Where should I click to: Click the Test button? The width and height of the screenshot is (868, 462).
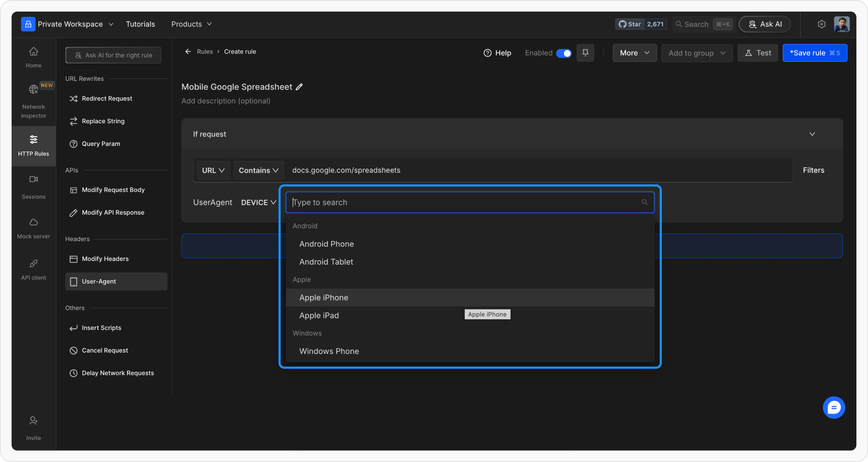[x=758, y=53]
